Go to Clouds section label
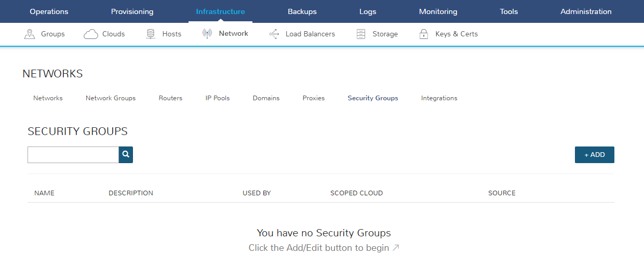Screen dimensions: 644x267 click(114, 34)
